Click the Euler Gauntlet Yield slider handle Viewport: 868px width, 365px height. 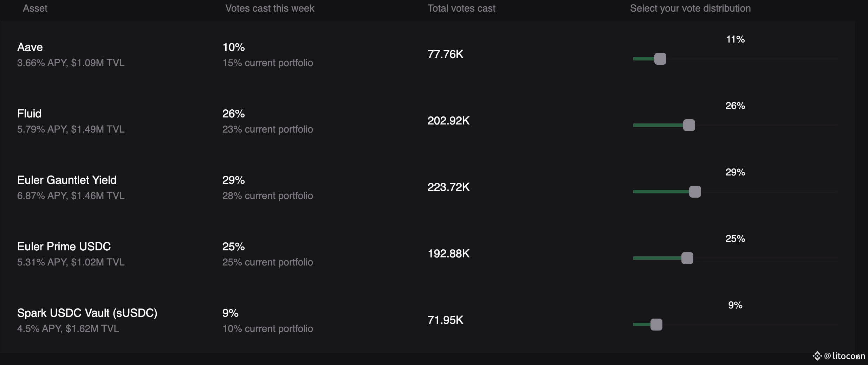pyautogui.click(x=695, y=192)
